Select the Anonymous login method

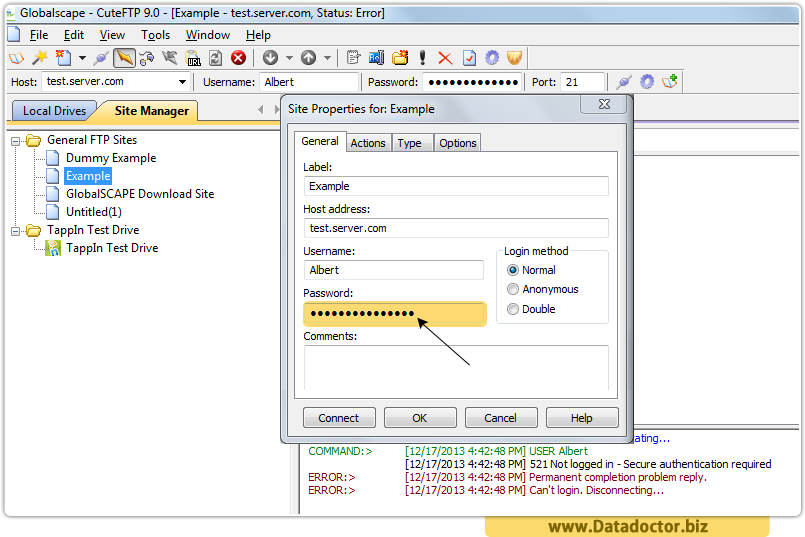click(x=542, y=290)
